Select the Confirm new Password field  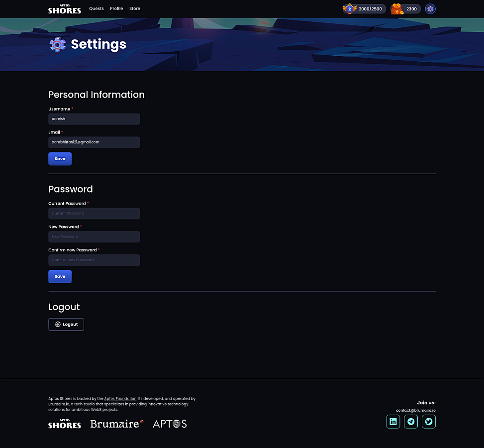pyautogui.click(x=94, y=260)
